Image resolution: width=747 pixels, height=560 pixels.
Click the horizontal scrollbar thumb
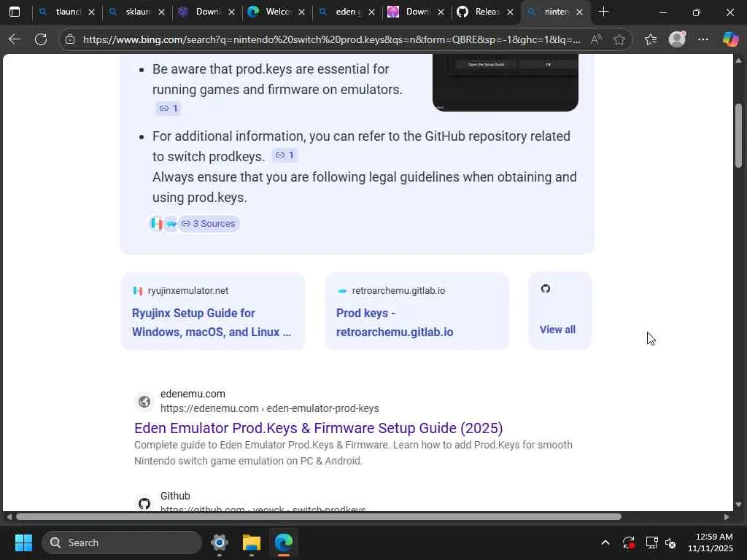[319, 517]
